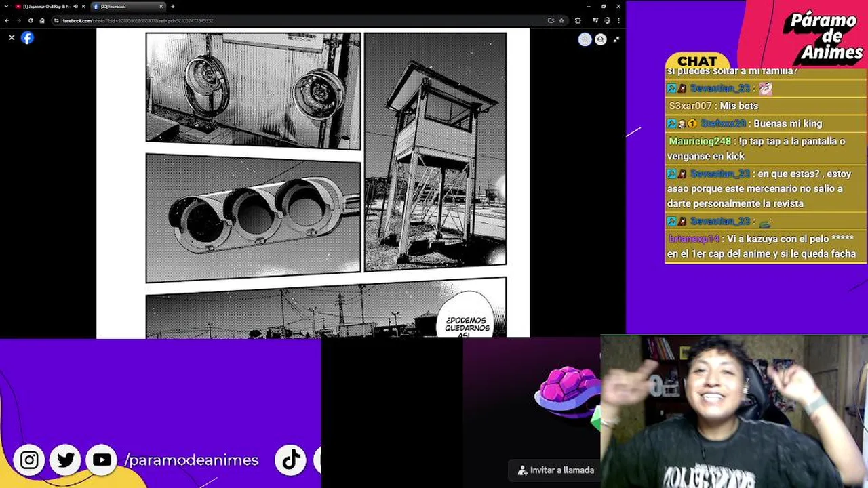Close the Japanese Chill Rap tab
The height and width of the screenshot is (488, 868).
[83, 7]
